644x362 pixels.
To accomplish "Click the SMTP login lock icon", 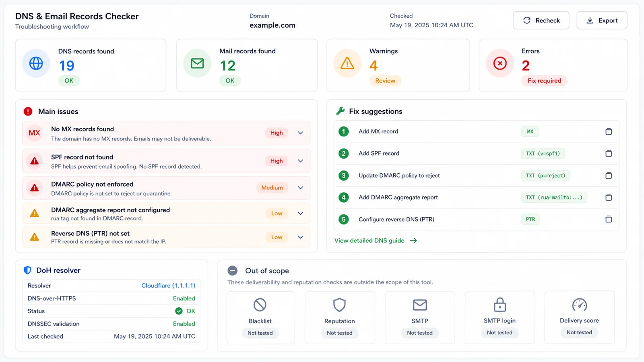I will click(500, 304).
